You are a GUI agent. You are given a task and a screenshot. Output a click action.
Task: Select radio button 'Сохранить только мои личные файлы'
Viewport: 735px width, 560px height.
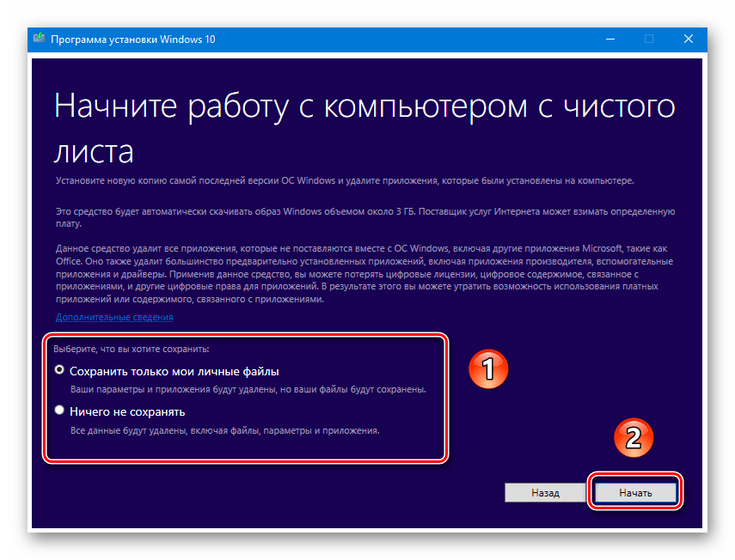[59, 370]
